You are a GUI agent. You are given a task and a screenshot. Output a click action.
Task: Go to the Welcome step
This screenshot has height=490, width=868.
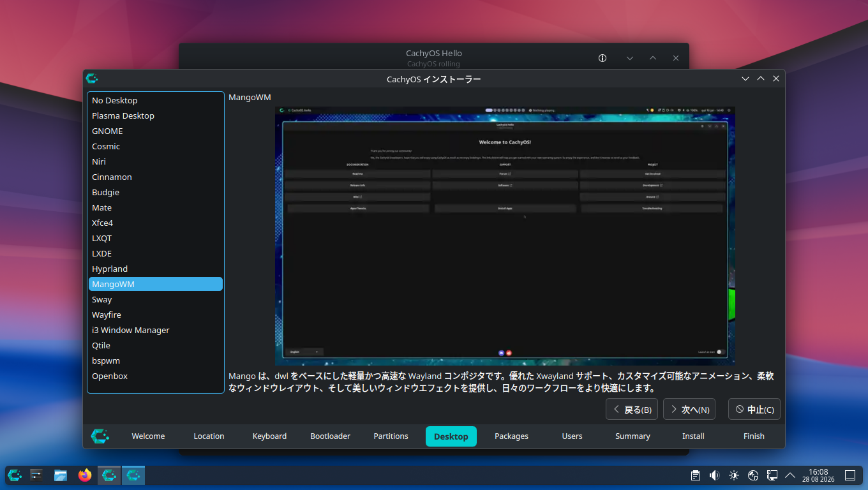(148, 436)
